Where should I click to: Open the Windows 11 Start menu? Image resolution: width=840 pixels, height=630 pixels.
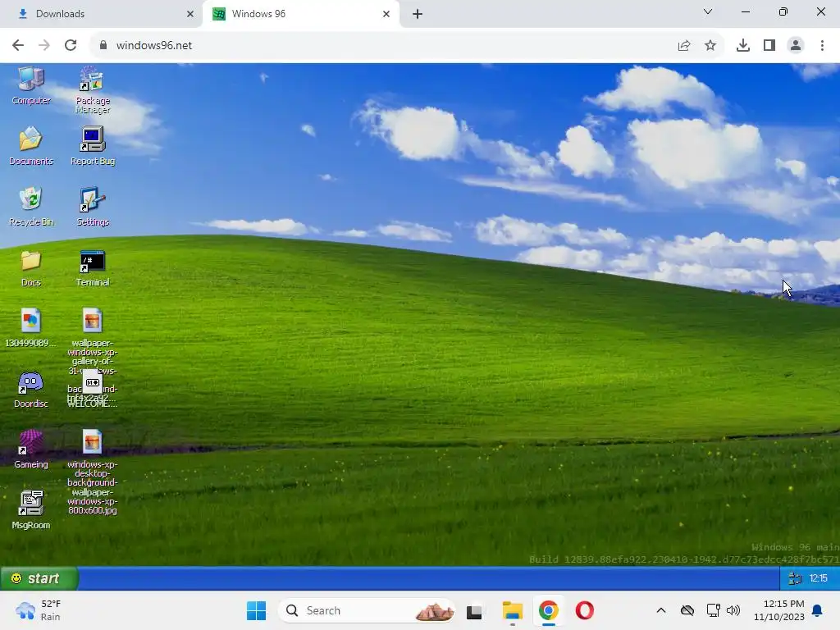point(256,610)
